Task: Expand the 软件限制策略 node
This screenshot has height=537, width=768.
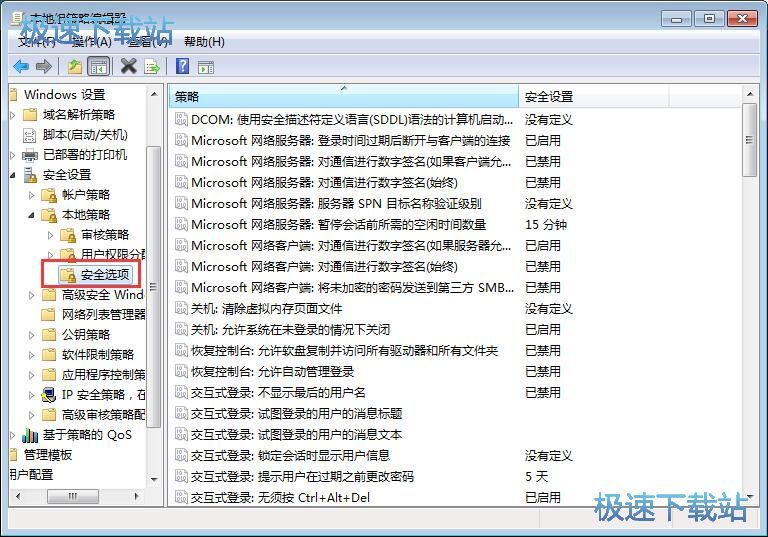Action: point(31,355)
